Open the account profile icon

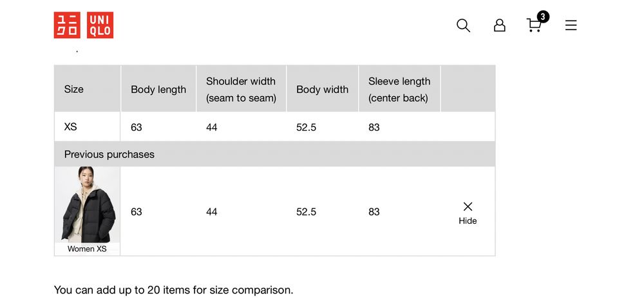click(499, 25)
